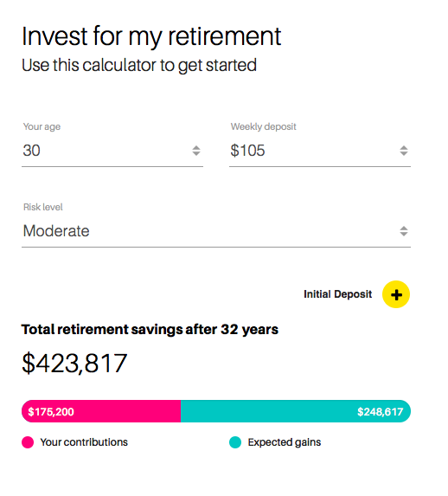
Task: Click the Your contributions legend label
Action: coord(84,442)
